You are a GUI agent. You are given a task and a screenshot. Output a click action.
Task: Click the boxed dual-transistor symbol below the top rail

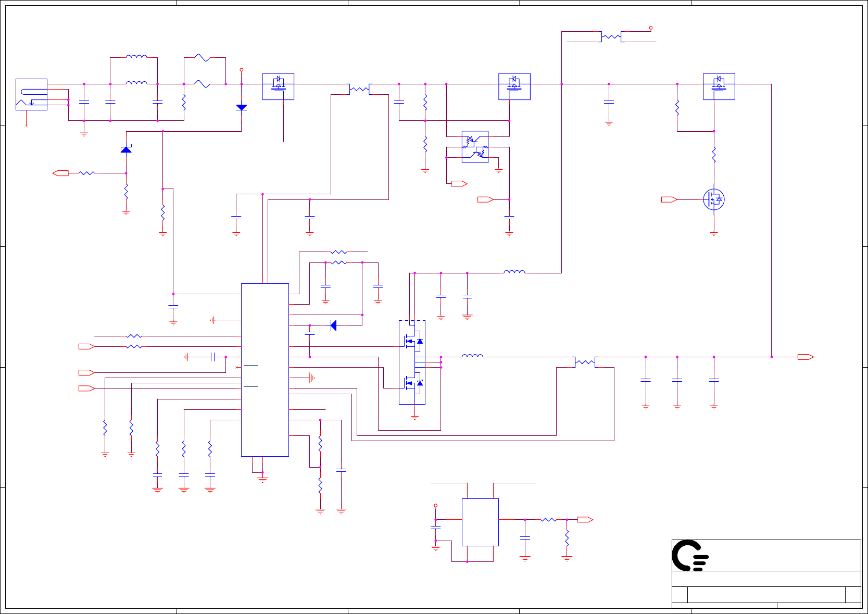coord(475,147)
